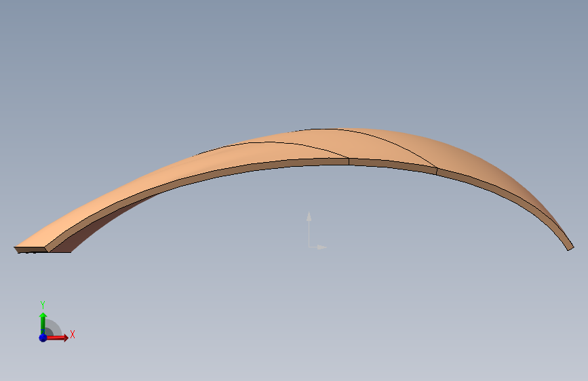Click the 'X' label of the triad
This screenshot has height=381, width=588.
pyautogui.click(x=73, y=334)
